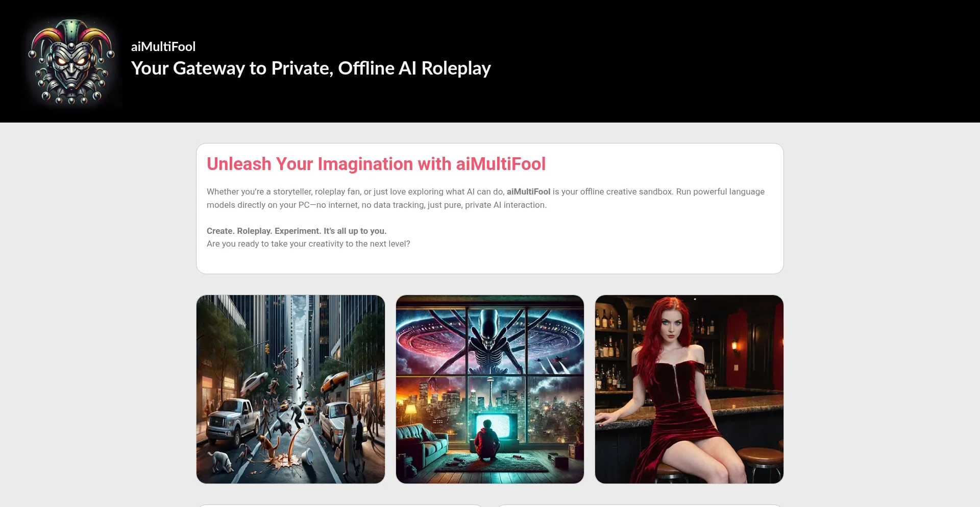This screenshot has height=507, width=980.
Task: Click the 'Are you ready to take your creativity' sentence
Action: 308,244
